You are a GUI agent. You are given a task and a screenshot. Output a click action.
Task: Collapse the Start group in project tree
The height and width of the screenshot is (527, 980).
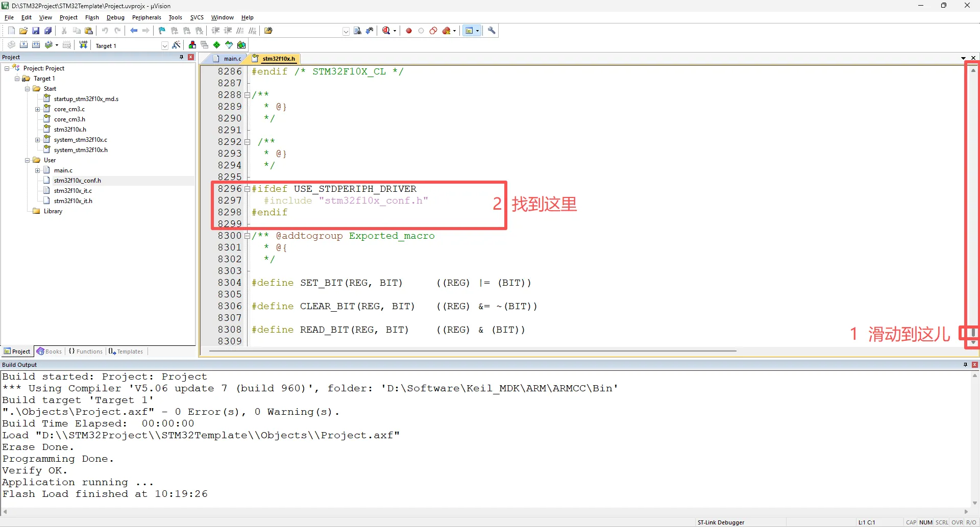(28, 89)
